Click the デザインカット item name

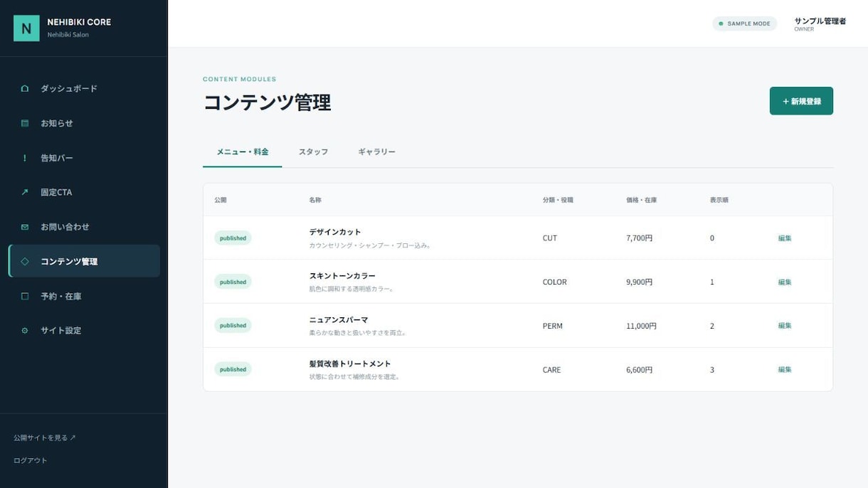335,232
